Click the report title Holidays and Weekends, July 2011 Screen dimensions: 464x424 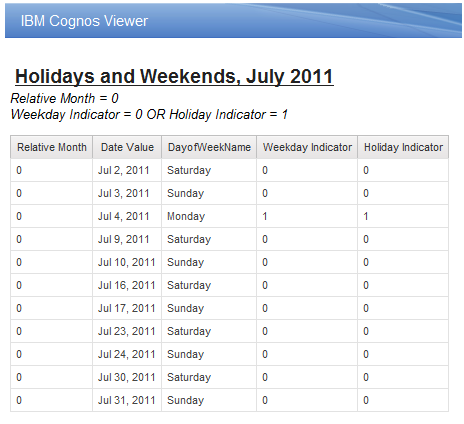(174, 76)
